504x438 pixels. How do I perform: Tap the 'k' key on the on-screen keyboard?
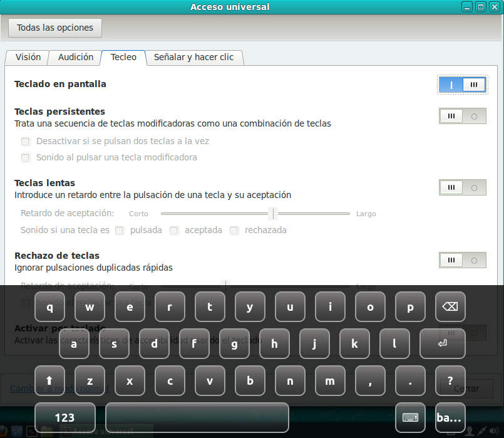[354, 343]
